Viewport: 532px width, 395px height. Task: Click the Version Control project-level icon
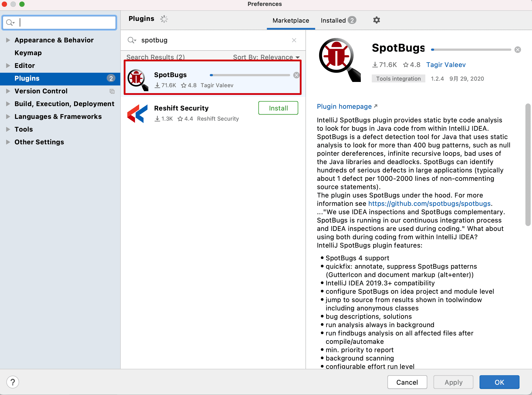click(112, 91)
